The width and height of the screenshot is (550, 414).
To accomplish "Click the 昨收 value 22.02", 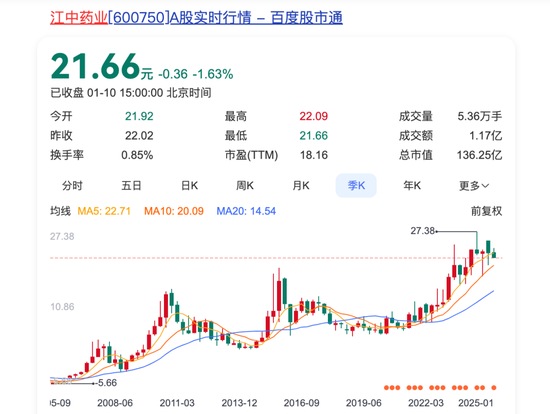I will click(x=139, y=135).
